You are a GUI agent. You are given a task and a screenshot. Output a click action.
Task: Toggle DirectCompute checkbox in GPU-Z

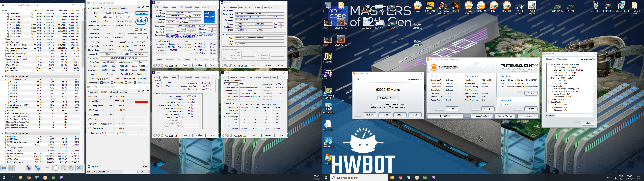pos(122,78)
